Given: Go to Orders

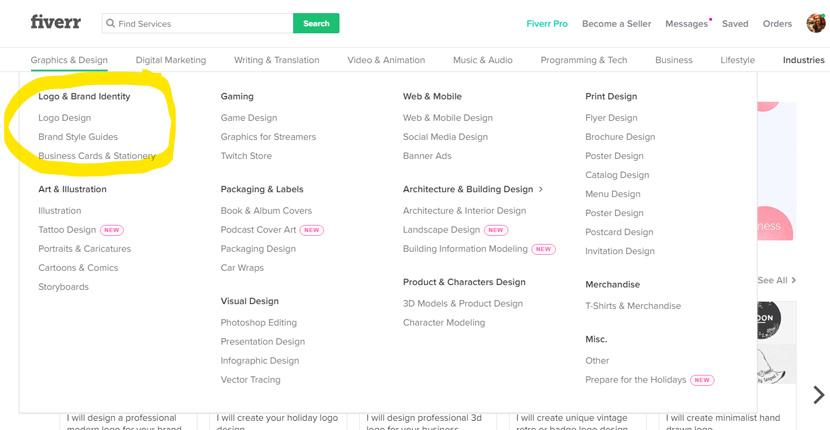Looking at the screenshot, I should click(x=777, y=24).
